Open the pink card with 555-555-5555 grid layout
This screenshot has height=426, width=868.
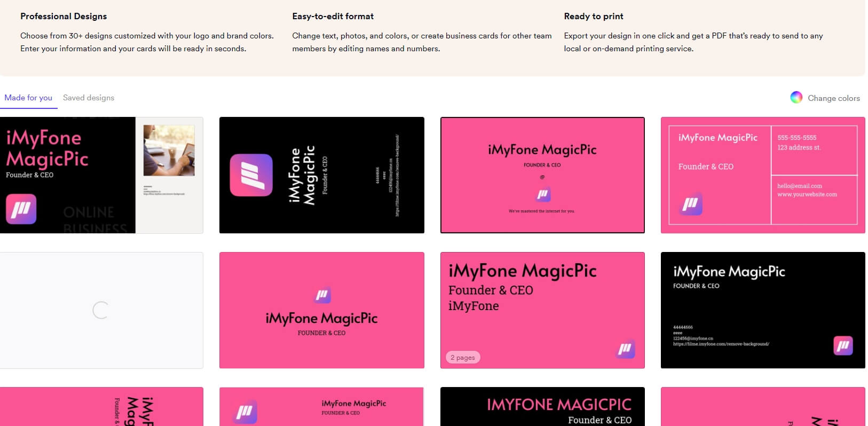tap(763, 175)
